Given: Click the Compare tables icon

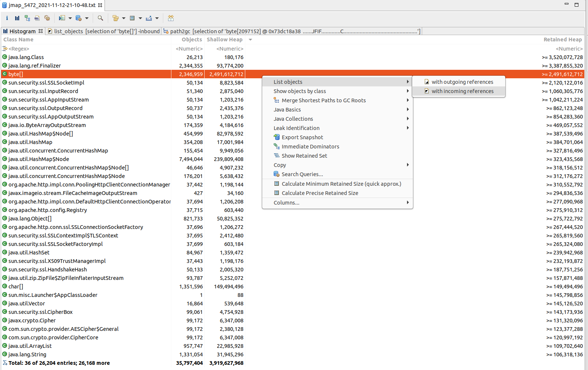Looking at the screenshot, I should coord(171,18).
